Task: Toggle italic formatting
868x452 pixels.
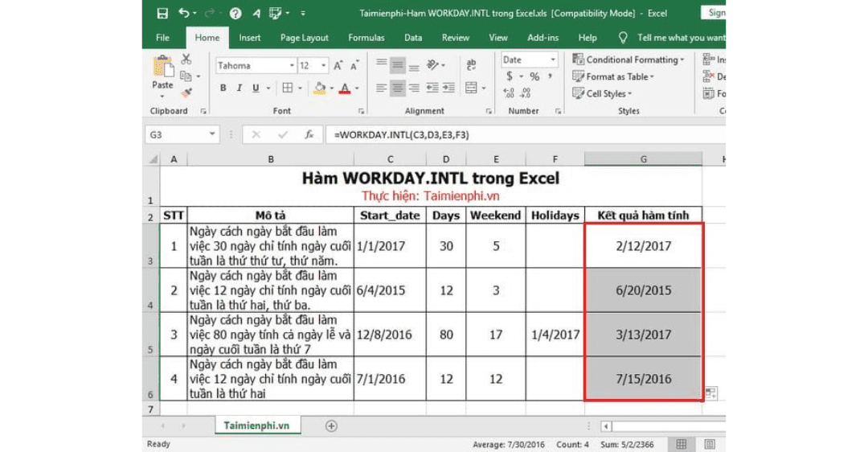Action: tap(239, 88)
